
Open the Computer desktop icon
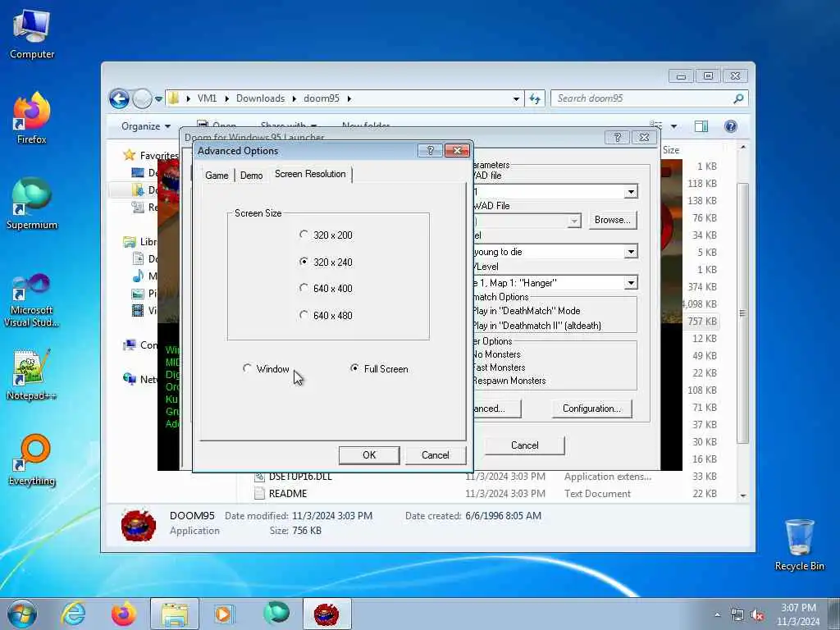[x=32, y=34]
